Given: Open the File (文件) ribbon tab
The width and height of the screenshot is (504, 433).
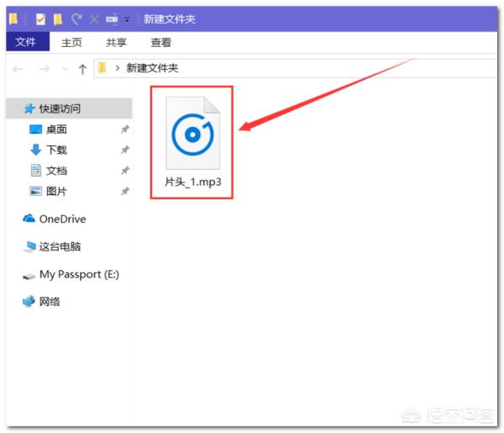Looking at the screenshot, I should click(x=28, y=42).
